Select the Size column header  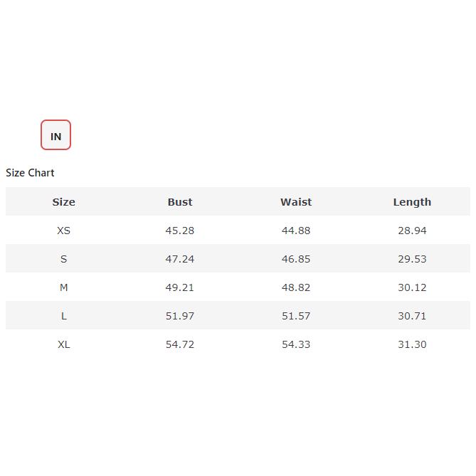pos(63,202)
